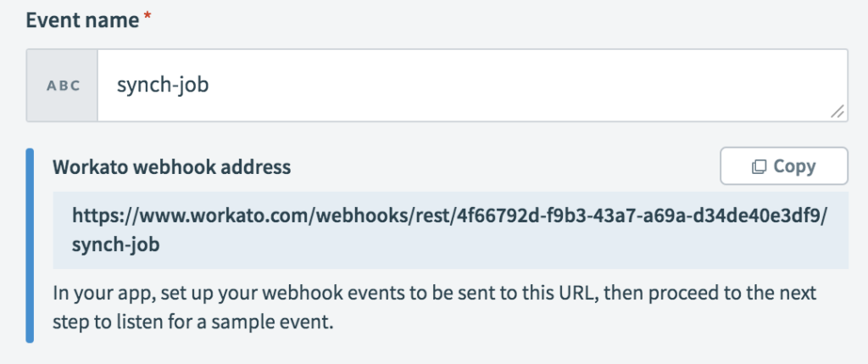868x364 pixels.
Task: Click empty space right of 'synch-job' in URL box
Action: 509,244
